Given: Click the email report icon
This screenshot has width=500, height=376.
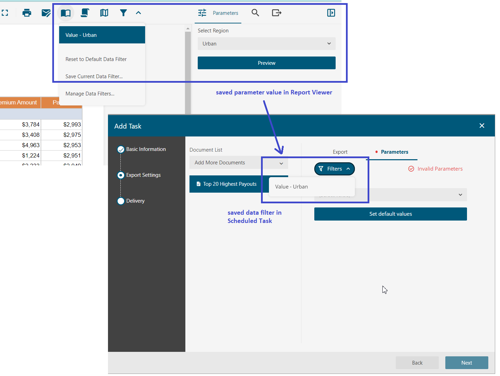Looking at the screenshot, I should click(46, 13).
